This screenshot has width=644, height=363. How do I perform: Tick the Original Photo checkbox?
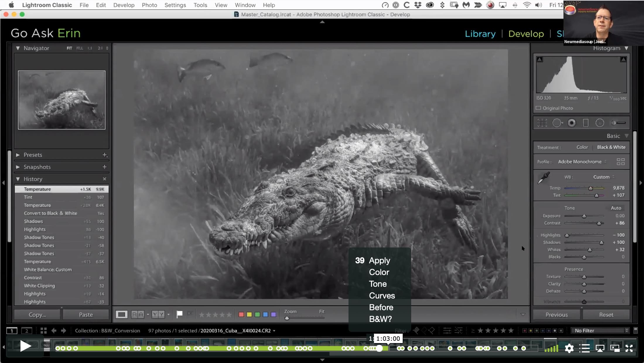538,108
